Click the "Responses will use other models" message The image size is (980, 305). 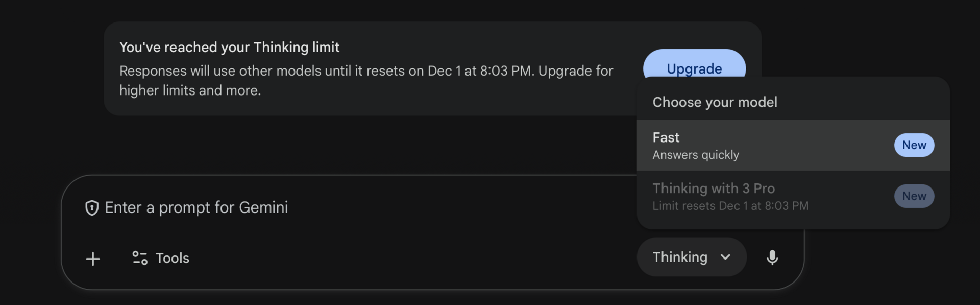(366, 71)
